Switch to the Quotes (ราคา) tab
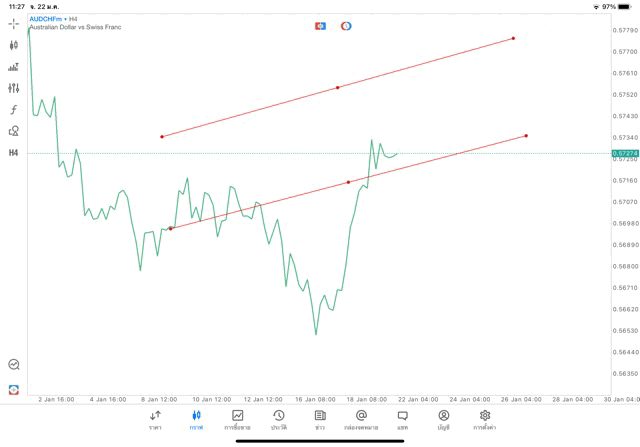 click(x=155, y=420)
